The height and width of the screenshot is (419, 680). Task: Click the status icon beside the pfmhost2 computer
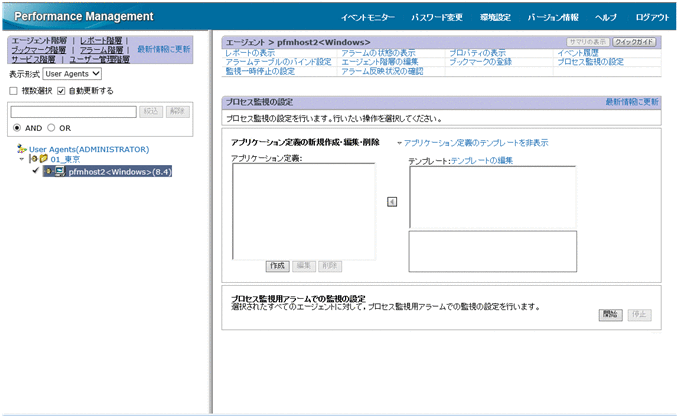(49, 172)
